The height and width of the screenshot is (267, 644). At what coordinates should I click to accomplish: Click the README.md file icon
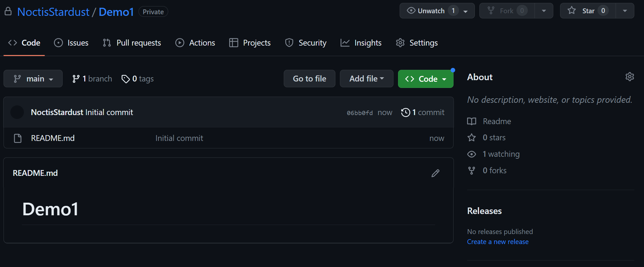pyautogui.click(x=18, y=138)
